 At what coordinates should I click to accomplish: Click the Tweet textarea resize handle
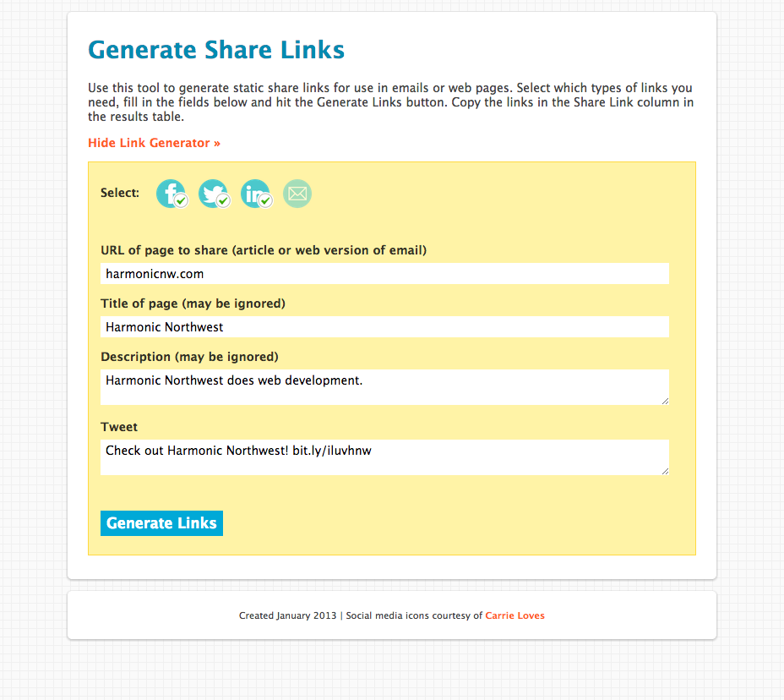tap(664, 470)
